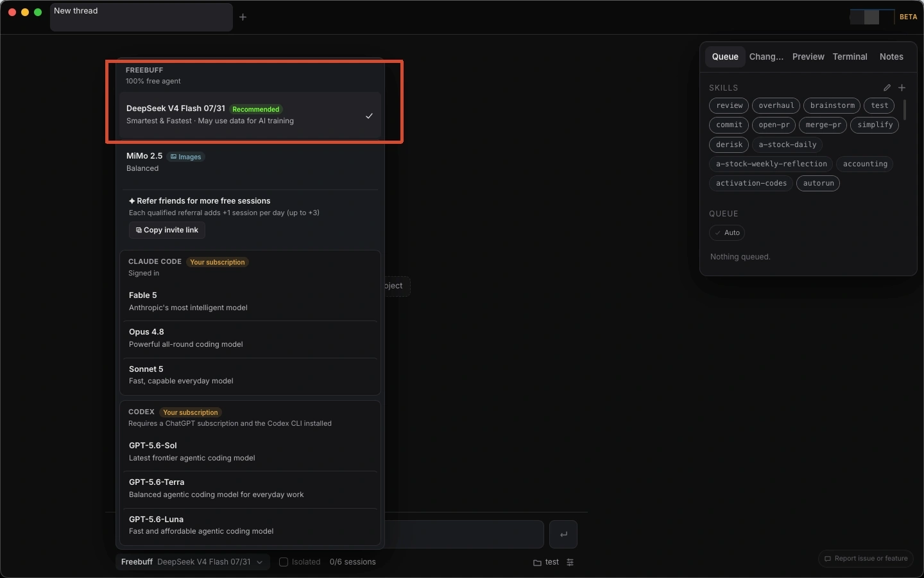
Task: Switch to the Queue tab
Action: [725, 57]
